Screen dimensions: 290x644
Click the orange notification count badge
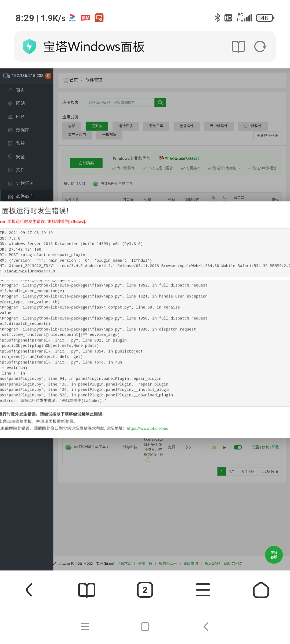coord(48,76)
